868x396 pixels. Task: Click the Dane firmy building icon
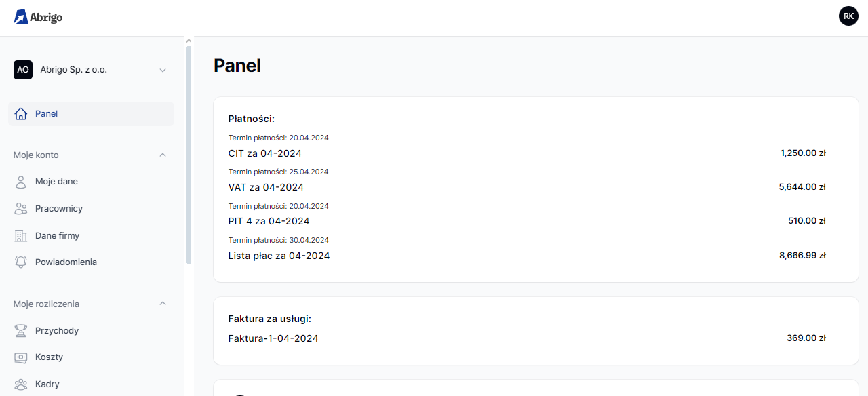[21, 236]
